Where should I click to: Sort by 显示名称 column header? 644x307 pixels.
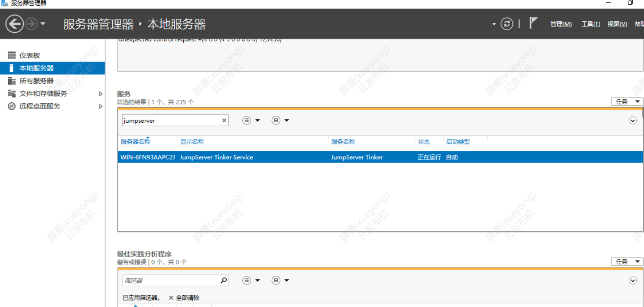coord(192,141)
